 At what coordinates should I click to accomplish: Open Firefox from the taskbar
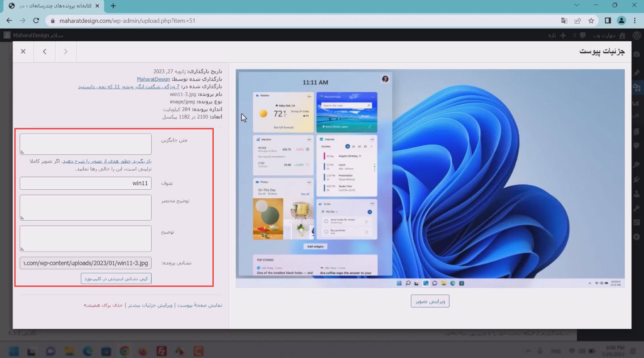point(143,351)
